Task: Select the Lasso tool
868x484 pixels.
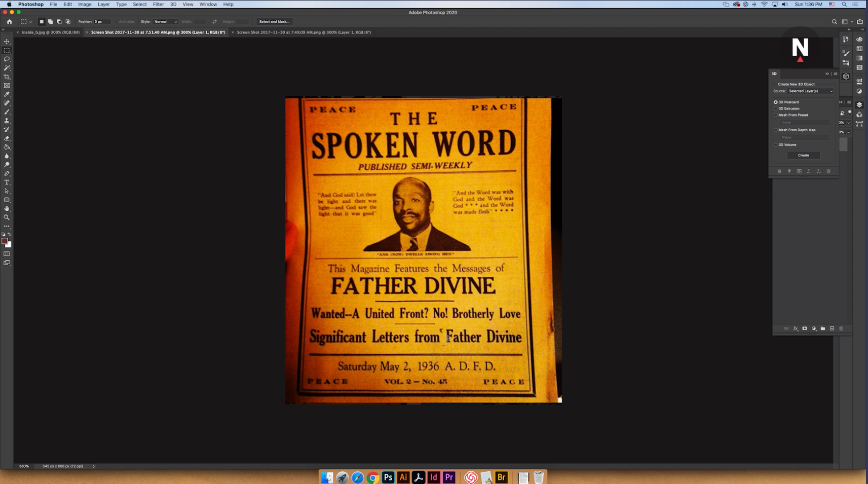Action: pos(7,59)
